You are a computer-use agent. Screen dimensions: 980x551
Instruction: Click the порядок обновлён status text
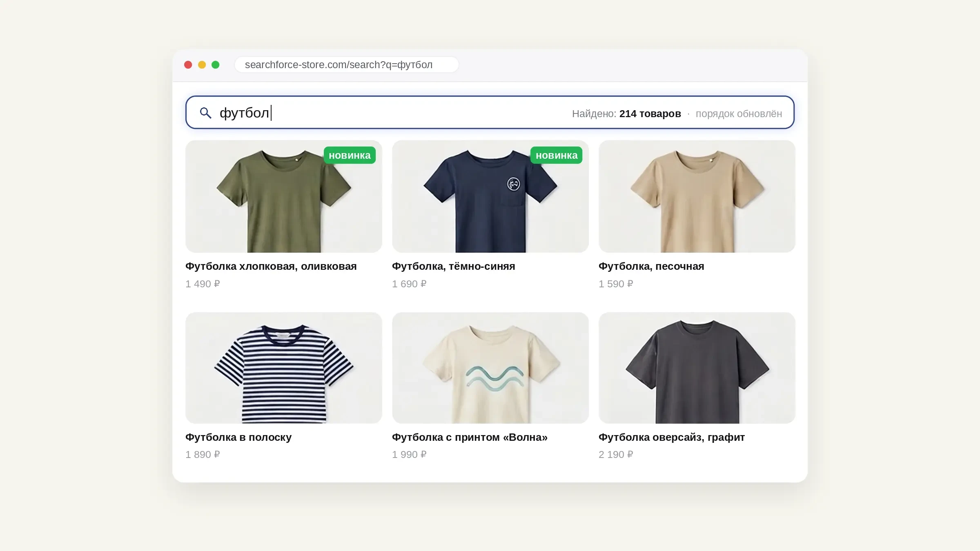click(739, 114)
